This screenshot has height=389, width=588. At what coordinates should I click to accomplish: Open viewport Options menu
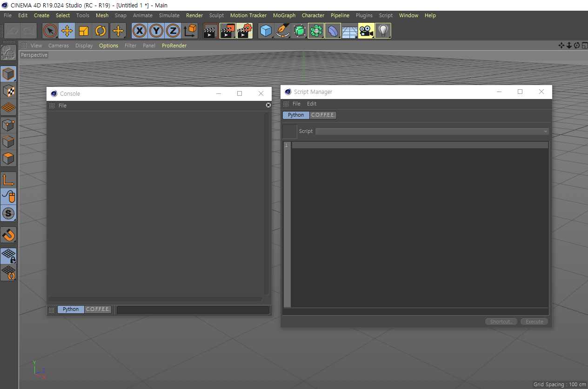108,46
